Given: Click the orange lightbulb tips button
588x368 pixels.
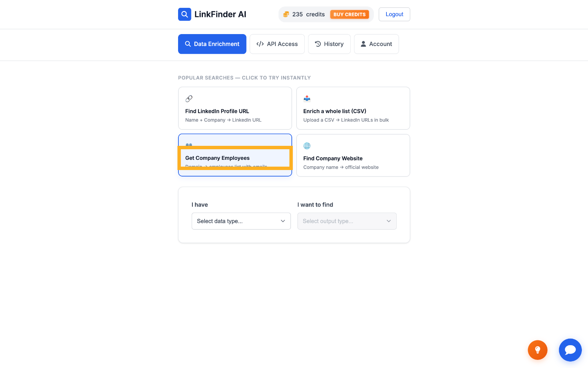Looking at the screenshot, I should 538,350.
